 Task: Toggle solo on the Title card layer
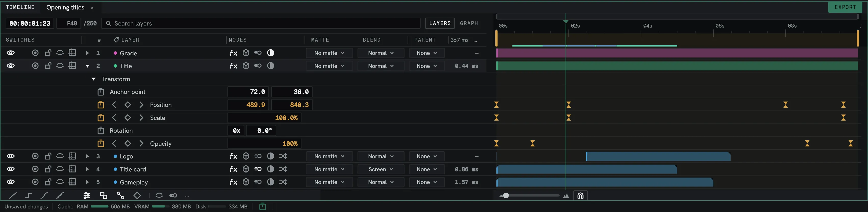35,169
